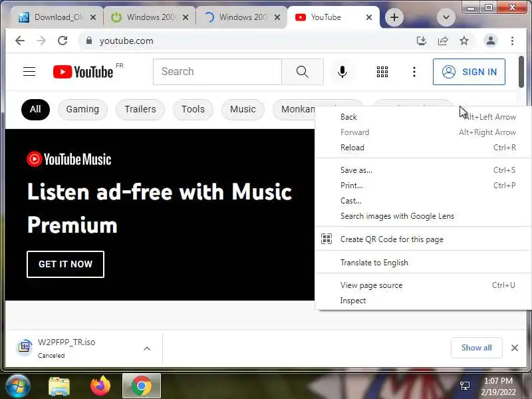Select the Trailers filter chip
Screen dimensions: 532x399
coord(140,109)
